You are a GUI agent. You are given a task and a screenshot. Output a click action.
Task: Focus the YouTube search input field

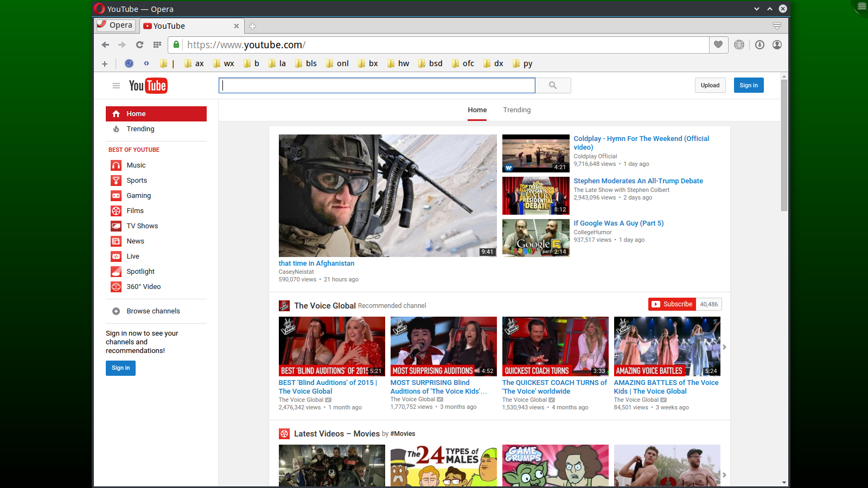tap(377, 85)
